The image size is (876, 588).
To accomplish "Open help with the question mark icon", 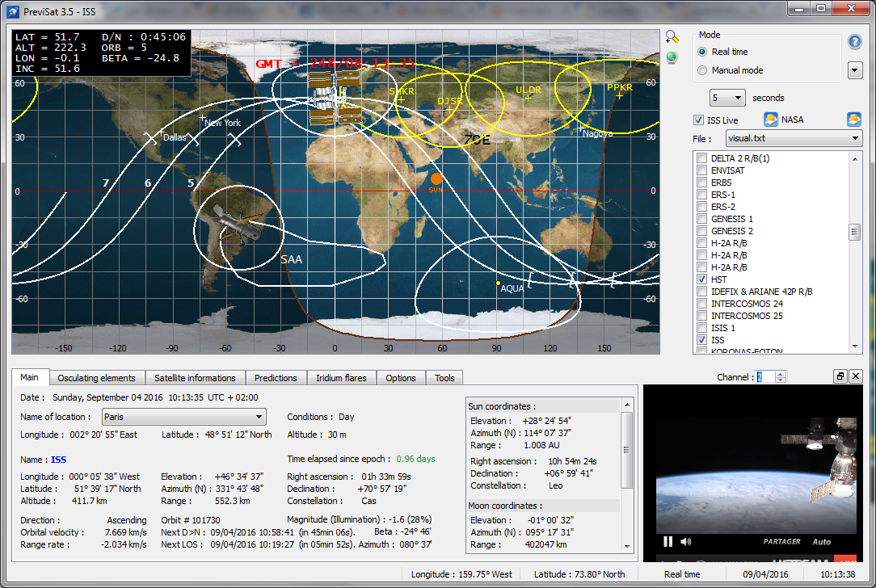I will [854, 41].
